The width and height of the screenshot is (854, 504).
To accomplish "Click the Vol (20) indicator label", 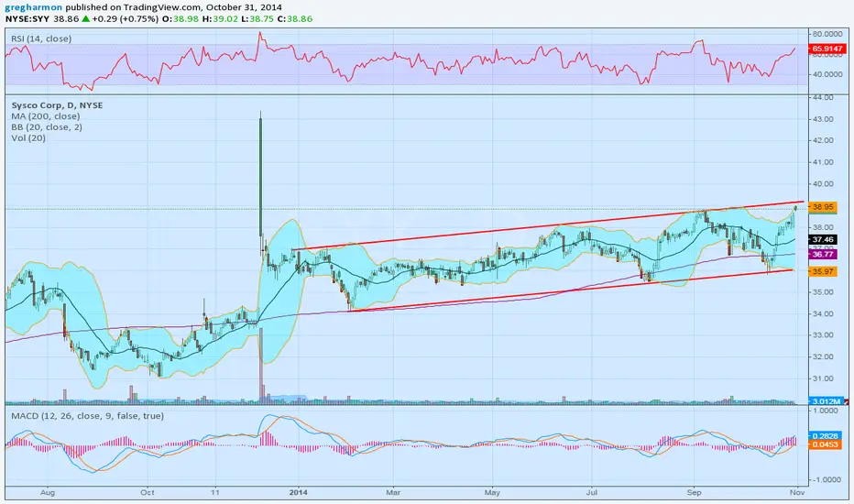I will (x=28, y=137).
